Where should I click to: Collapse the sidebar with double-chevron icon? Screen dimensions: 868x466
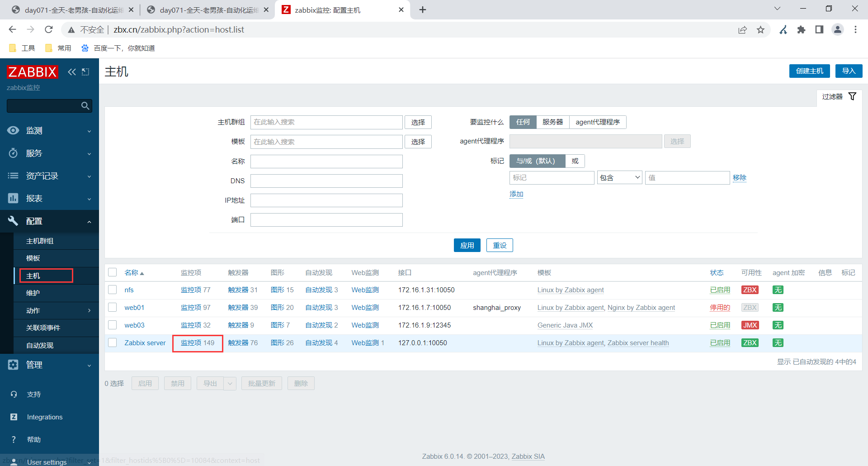click(72, 72)
